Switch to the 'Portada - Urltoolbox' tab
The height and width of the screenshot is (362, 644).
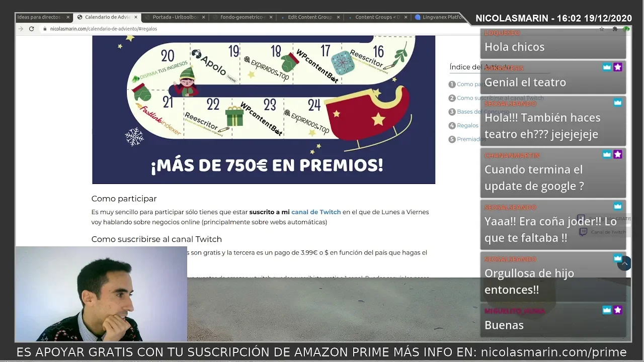[175, 17]
